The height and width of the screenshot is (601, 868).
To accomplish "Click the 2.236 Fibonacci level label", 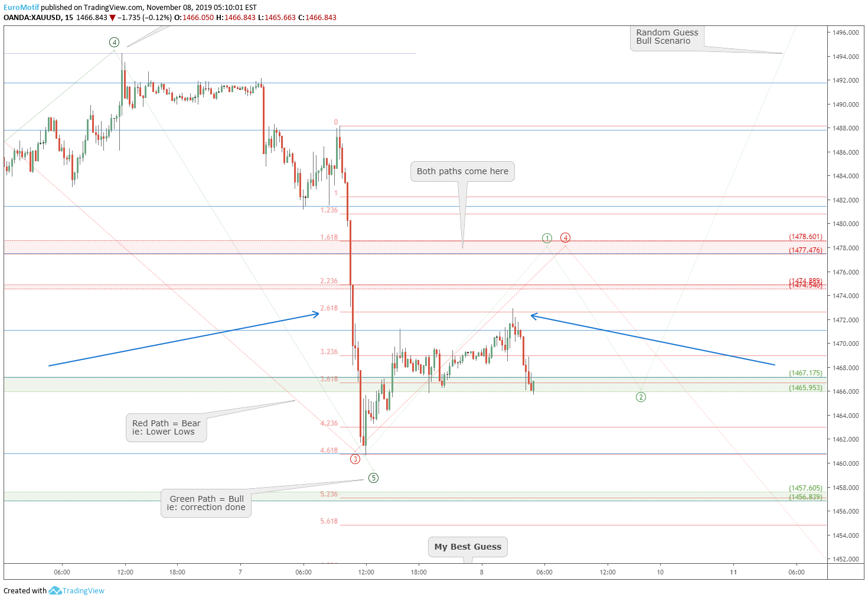I will [x=329, y=281].
